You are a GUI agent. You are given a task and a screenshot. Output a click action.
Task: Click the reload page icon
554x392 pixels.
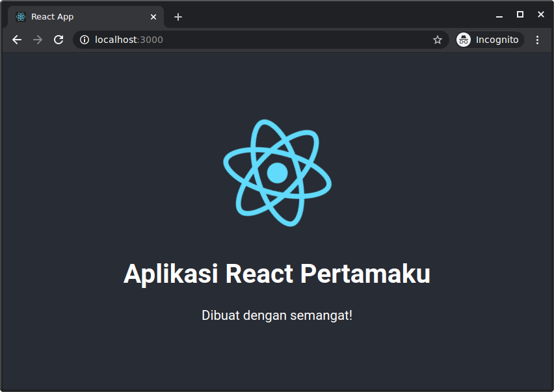pos(59,40)
